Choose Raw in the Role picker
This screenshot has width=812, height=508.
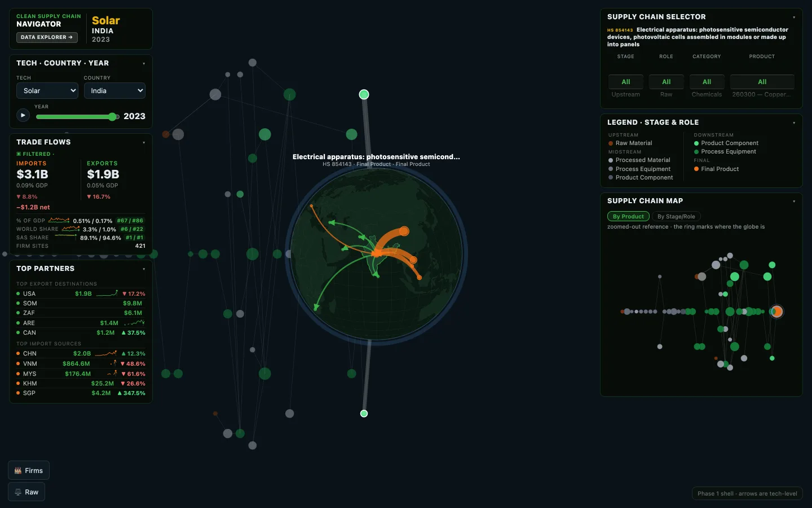[667, 94]
